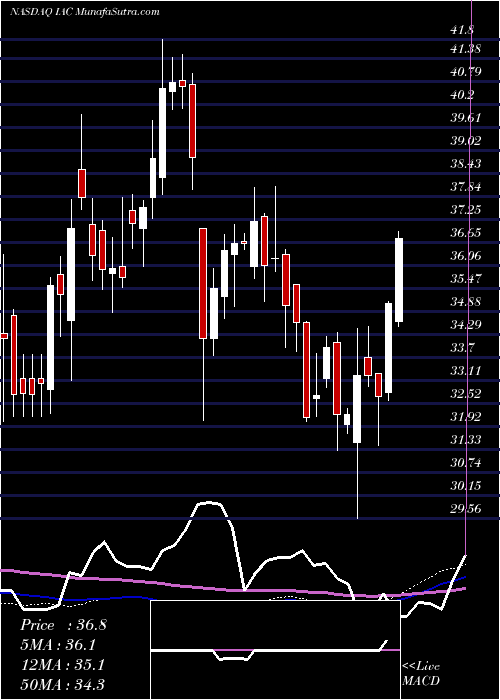Click the 38.43 price axis label

coord(466,164)
